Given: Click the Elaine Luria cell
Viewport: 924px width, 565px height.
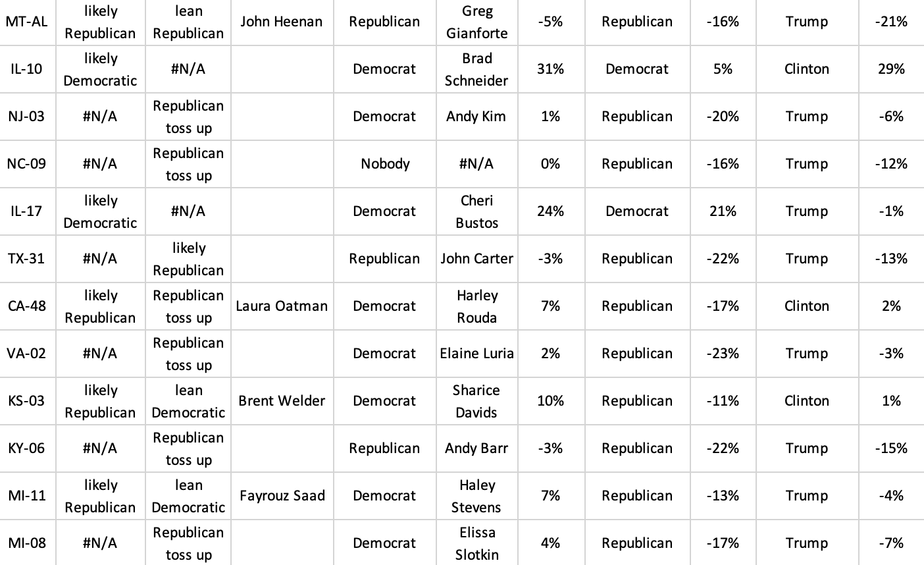Looking at the screenshot, I should pos(476,354).
